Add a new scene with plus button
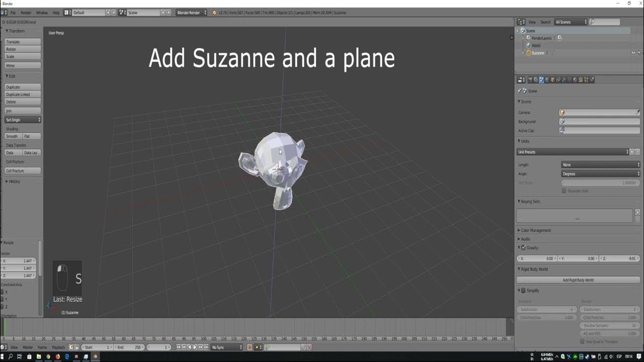644x362 pixels. point(163,13)
